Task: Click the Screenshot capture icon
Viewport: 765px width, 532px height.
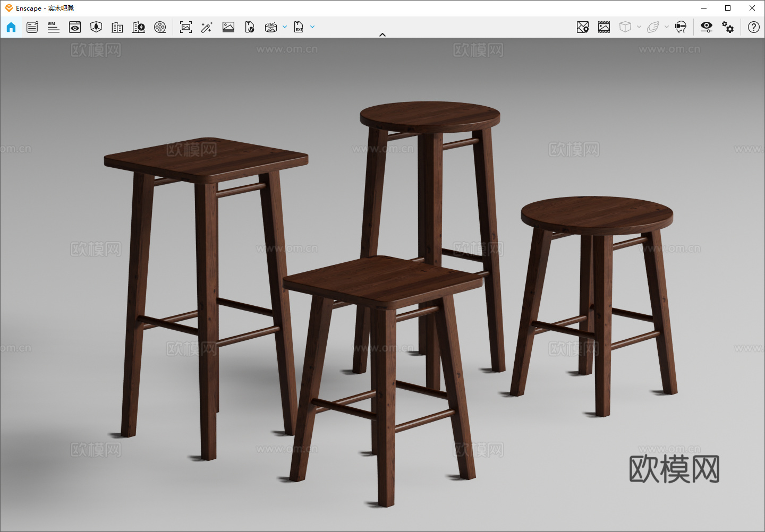Action: coord(186,27)
